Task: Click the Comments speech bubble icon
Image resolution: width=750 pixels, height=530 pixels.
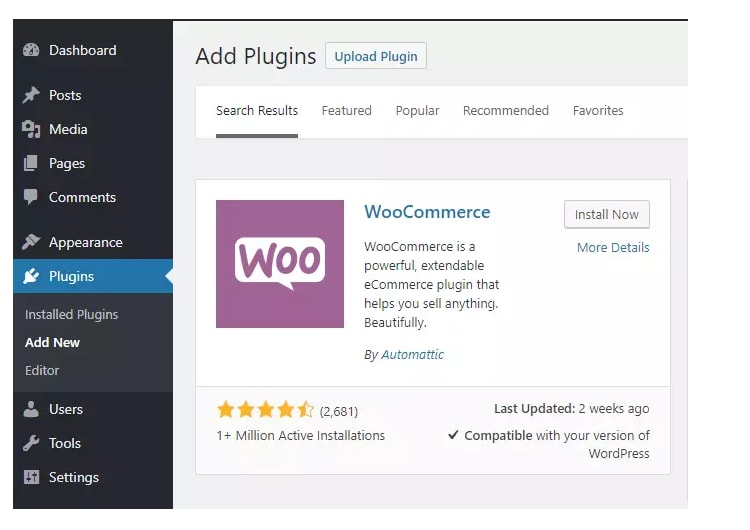Action: [x=31, y=197]
